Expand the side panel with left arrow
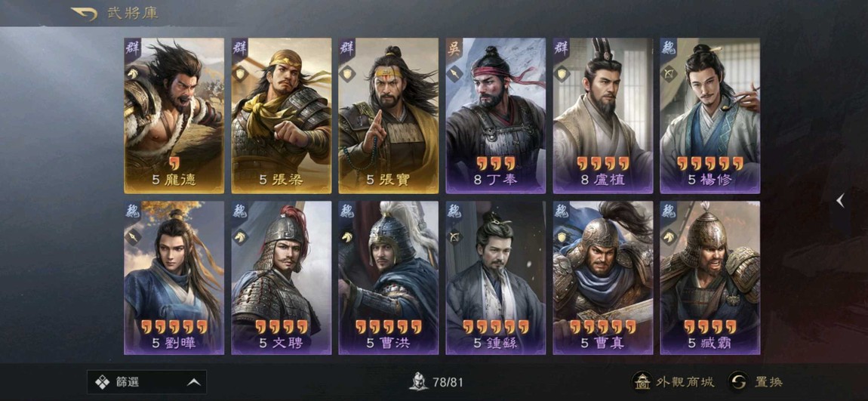 click(840, 201)
